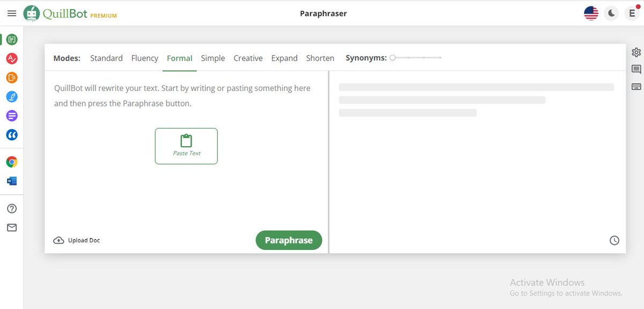This screenshot has height=309, width=644.
Task: Change language with the US flag icon
Action: [591, 13]
